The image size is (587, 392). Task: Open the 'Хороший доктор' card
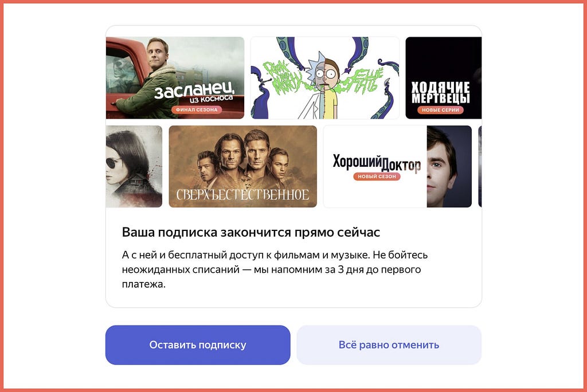point(398,166)
